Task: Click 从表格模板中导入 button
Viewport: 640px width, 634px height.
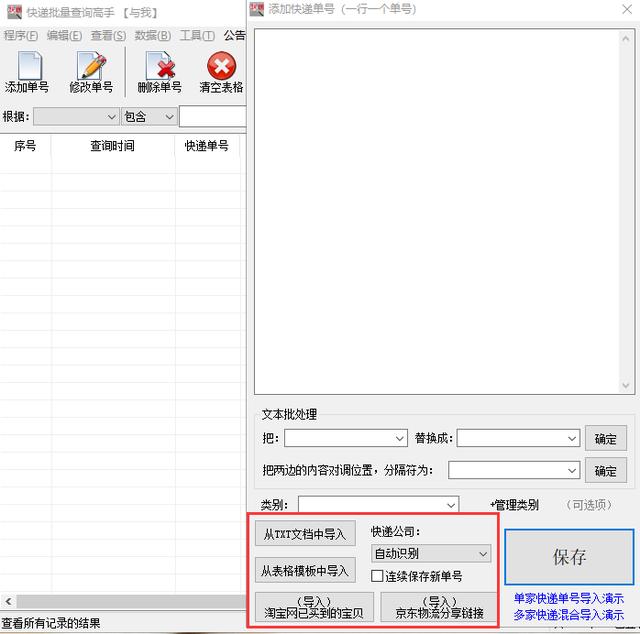Action: click(x=305, y=570)
